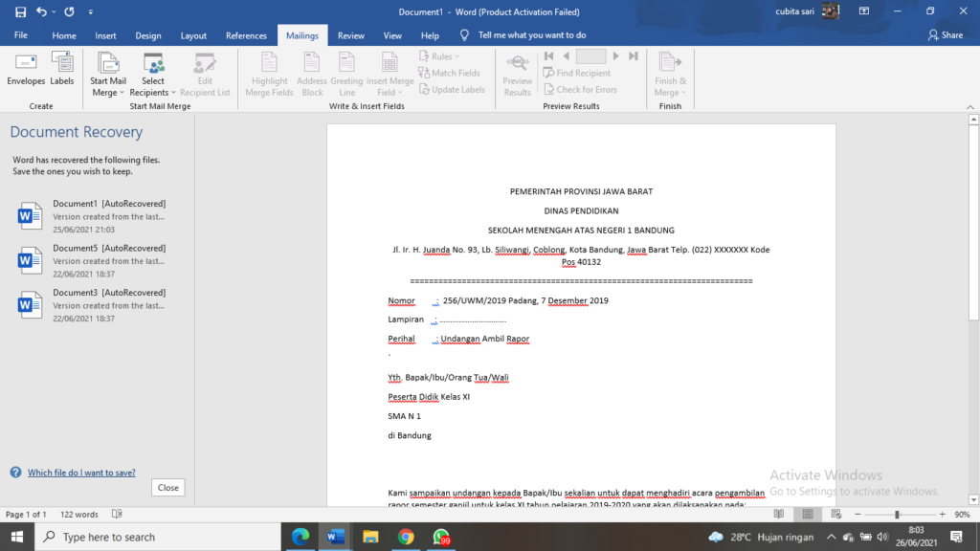This screenshot has height=551, width=980.
Task: Open Microsoft Edge from taskbar
Action: (301, 537)
